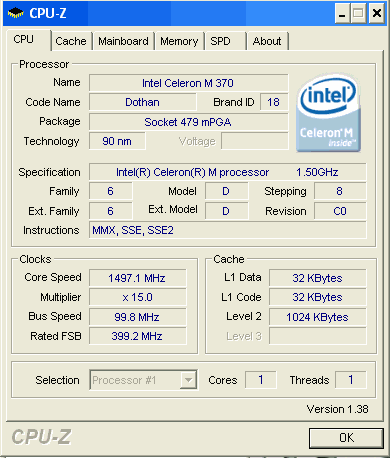
Task: Open the Mainboard tab
Action: tap(123, 41)
